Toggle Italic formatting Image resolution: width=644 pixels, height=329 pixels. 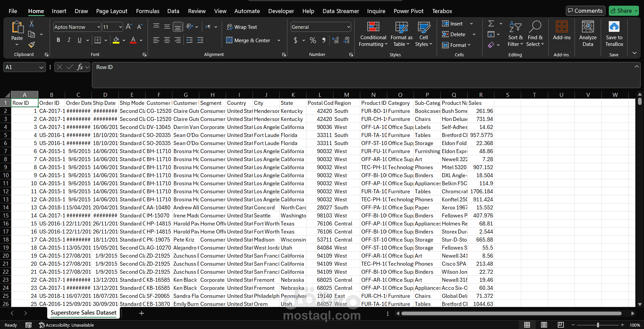69,40
